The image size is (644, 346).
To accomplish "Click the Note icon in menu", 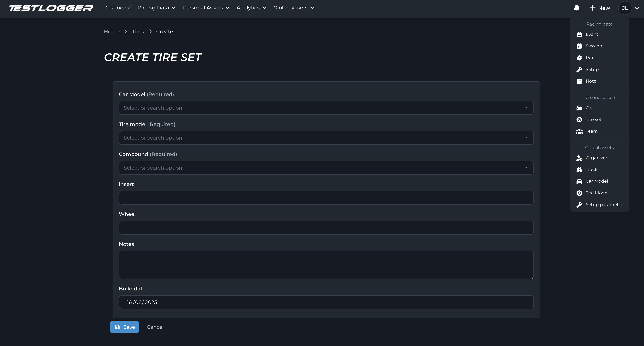I will [x=579, y=81].
